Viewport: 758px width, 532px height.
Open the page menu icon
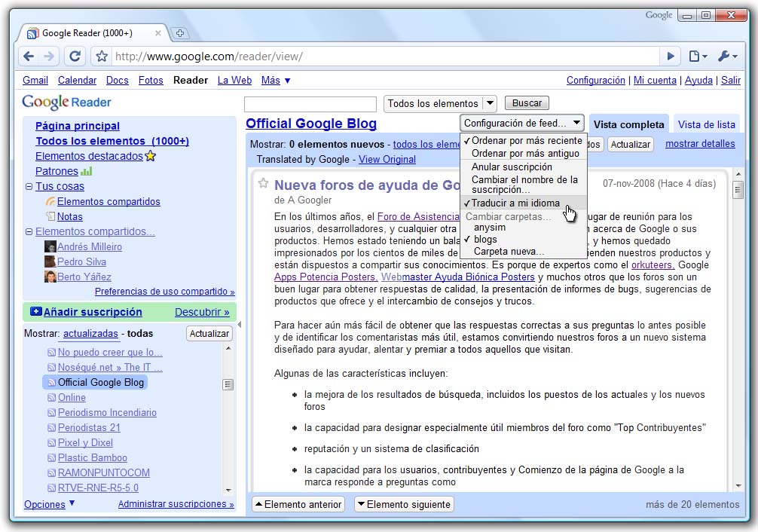tap(698, 56)
